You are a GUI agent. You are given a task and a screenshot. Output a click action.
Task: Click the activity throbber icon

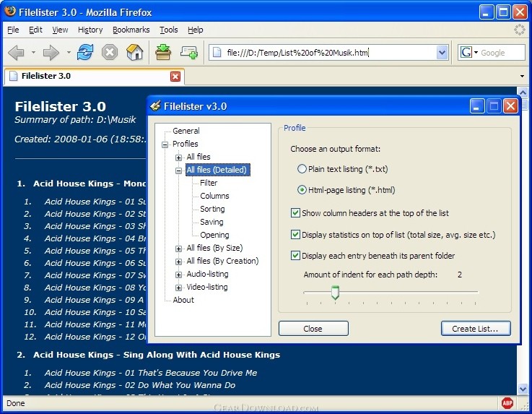[520, 30]
